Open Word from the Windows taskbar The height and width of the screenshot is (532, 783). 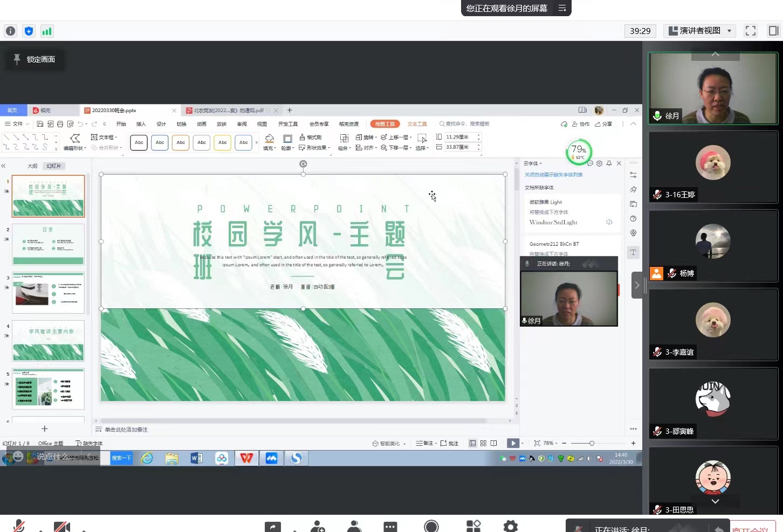(197, 458)
